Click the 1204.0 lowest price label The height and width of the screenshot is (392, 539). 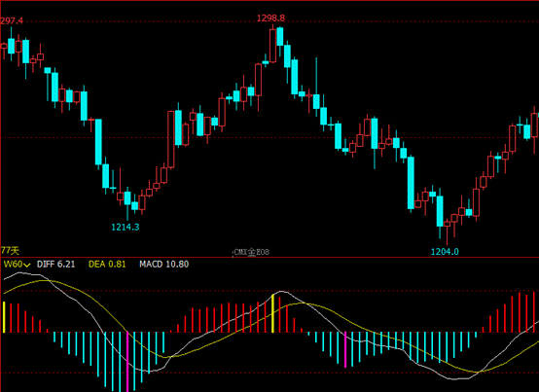coord(445,252)
